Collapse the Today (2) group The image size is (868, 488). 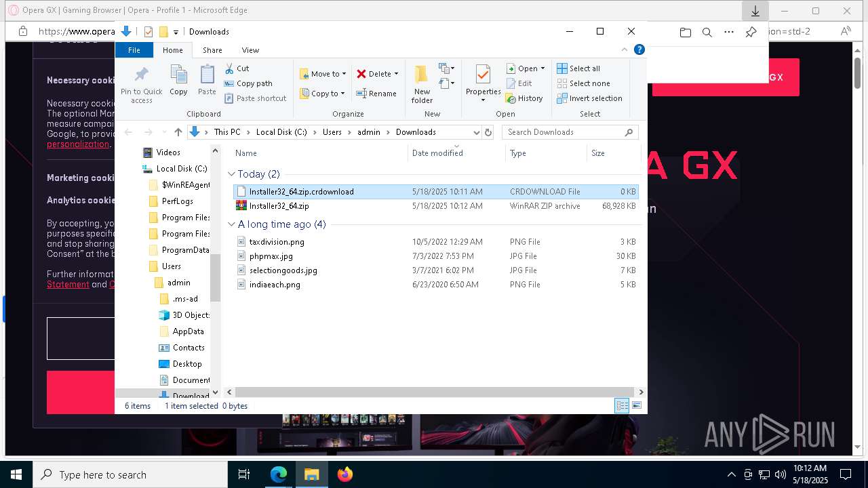[x=231, y=174]
